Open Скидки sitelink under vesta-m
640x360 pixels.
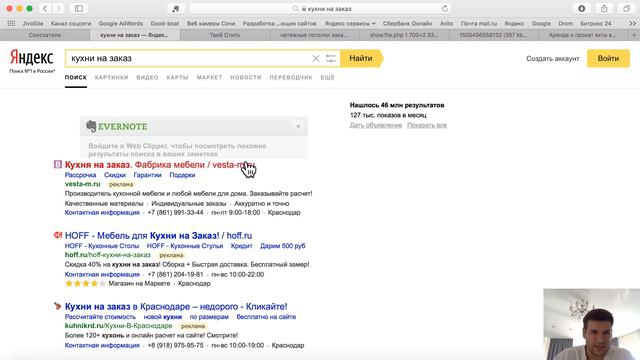tap(115, 175)
